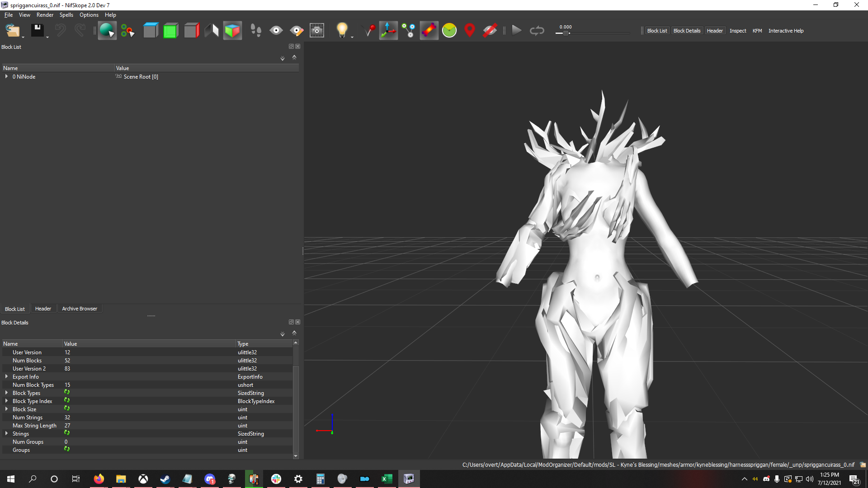This screenshot has width=868, height=488.
Task: Click the save view eye pencil icon
Action: click(297, 31)
